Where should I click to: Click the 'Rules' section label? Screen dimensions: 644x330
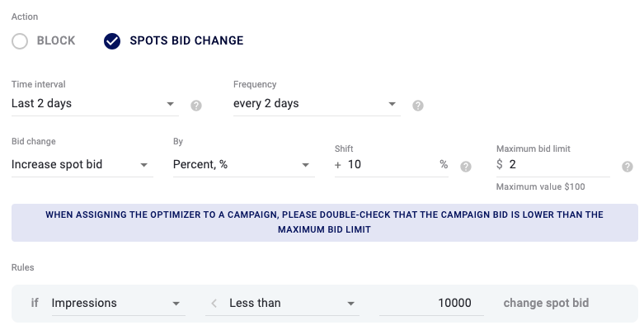tap(22, 267)
